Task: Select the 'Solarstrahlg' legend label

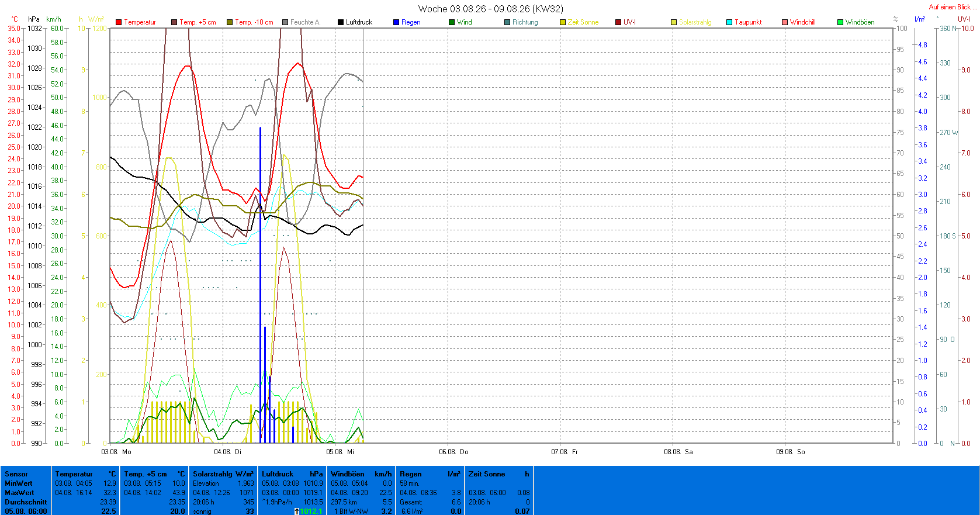Action: pyautogui.click(x=695, y=22)
